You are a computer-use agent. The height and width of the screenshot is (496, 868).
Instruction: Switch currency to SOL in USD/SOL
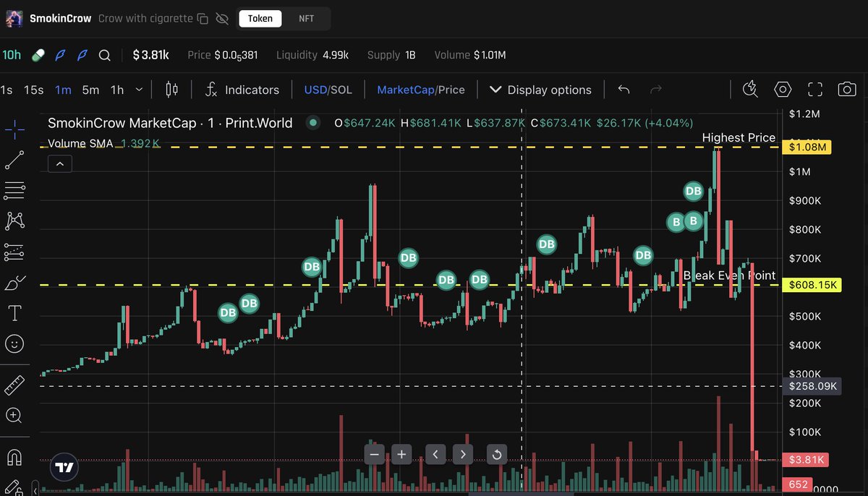coord(342,90)
